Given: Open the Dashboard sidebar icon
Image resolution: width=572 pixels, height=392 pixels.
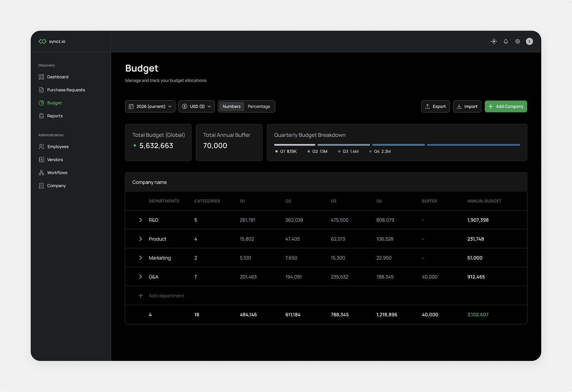Looking at the screenshot, I should click(41, 77).
